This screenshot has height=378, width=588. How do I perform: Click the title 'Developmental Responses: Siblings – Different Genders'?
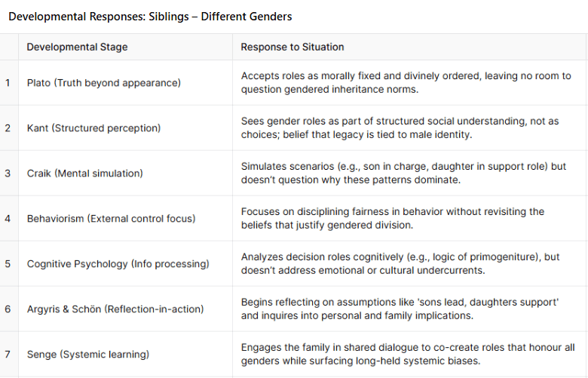(x=150, y=17)
